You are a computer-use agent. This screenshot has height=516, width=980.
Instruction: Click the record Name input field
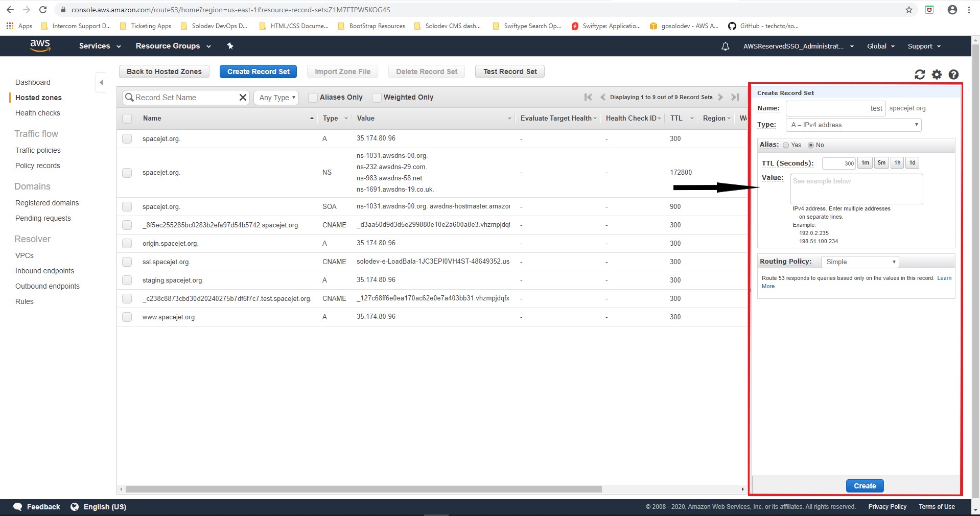coord(835,108)
